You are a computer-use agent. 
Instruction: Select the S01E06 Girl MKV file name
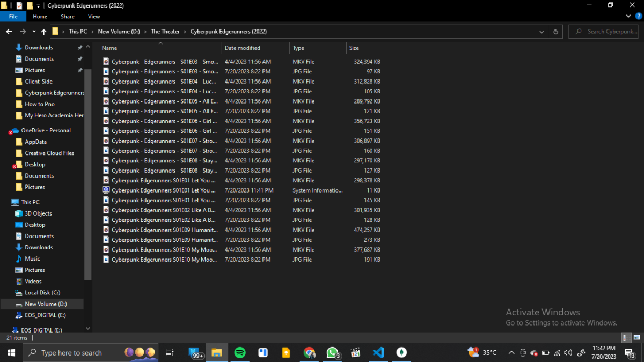click(x=165, y=121)
